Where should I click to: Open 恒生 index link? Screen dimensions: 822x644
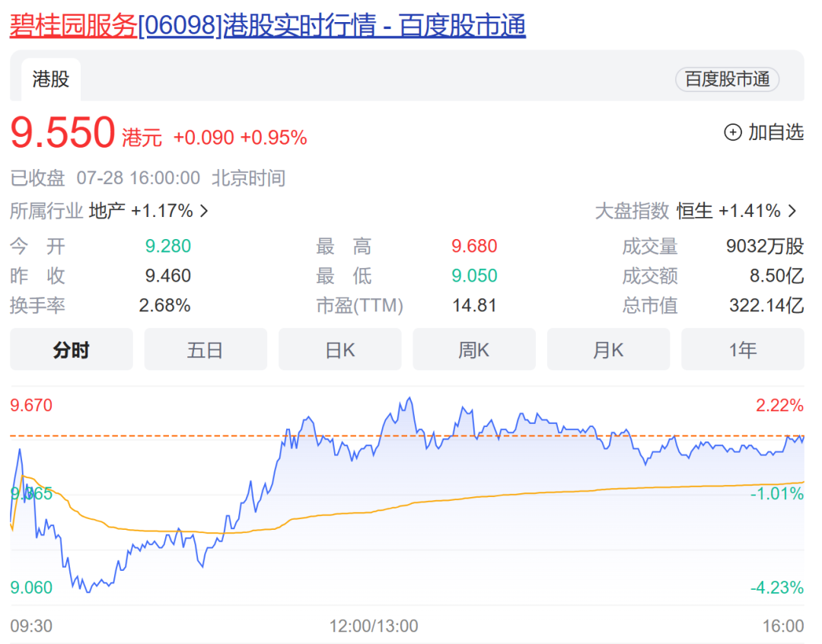[x=695, y=211]
